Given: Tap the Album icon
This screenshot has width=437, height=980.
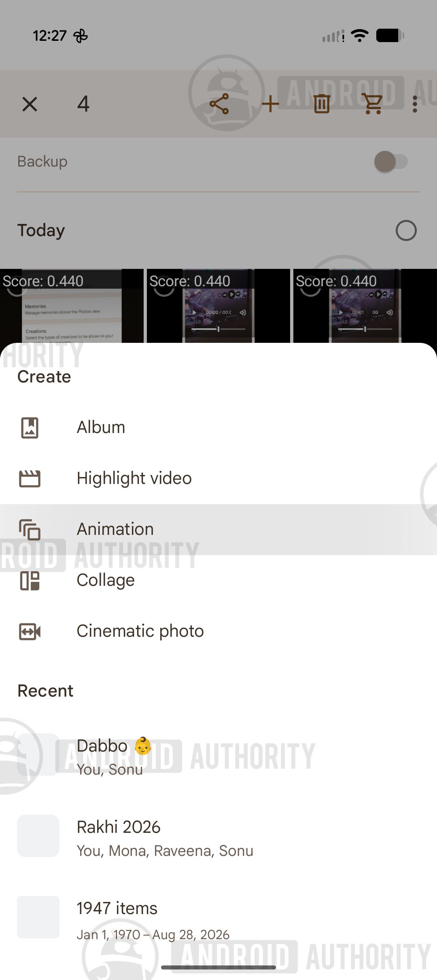Looking at the screenshot, I should coord(30,428).
